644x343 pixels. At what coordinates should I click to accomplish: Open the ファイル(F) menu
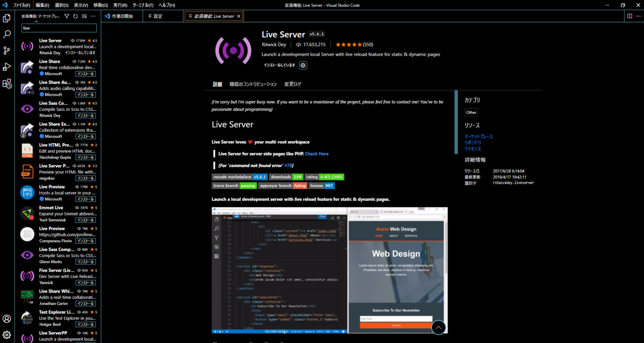tap(21, 5)
